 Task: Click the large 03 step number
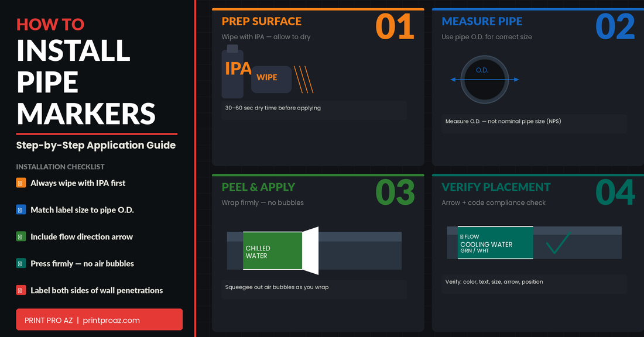395,192
